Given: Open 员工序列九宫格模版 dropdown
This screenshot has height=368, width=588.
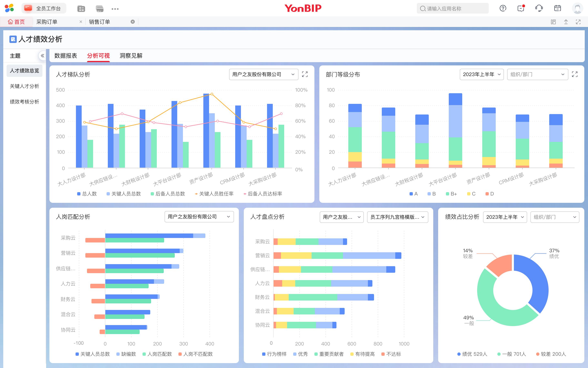Looking at the screenshot, I should [398, 217].
